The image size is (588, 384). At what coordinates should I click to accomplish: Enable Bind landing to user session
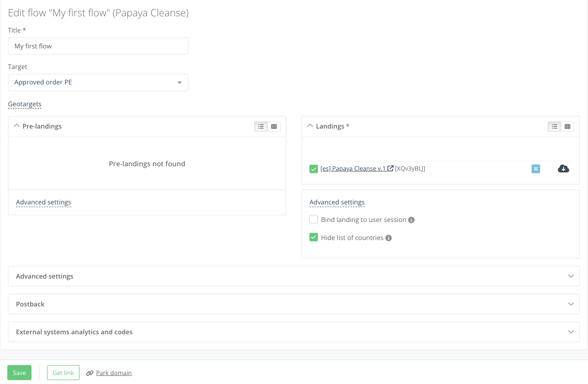pos(314,219)
